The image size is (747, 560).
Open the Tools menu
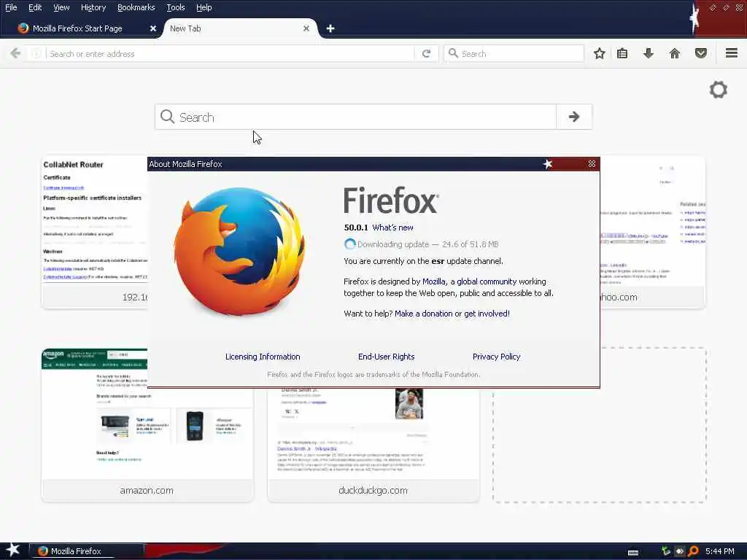click(175, 7)
